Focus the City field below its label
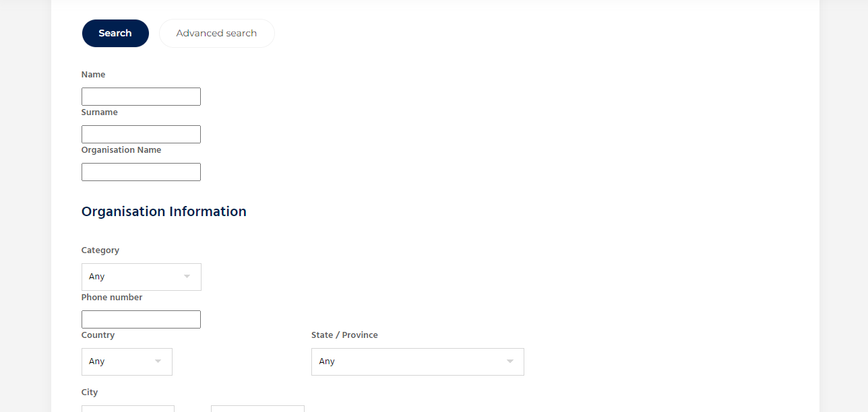The width and height of the screenshot is (868, 412). (128, 409)
